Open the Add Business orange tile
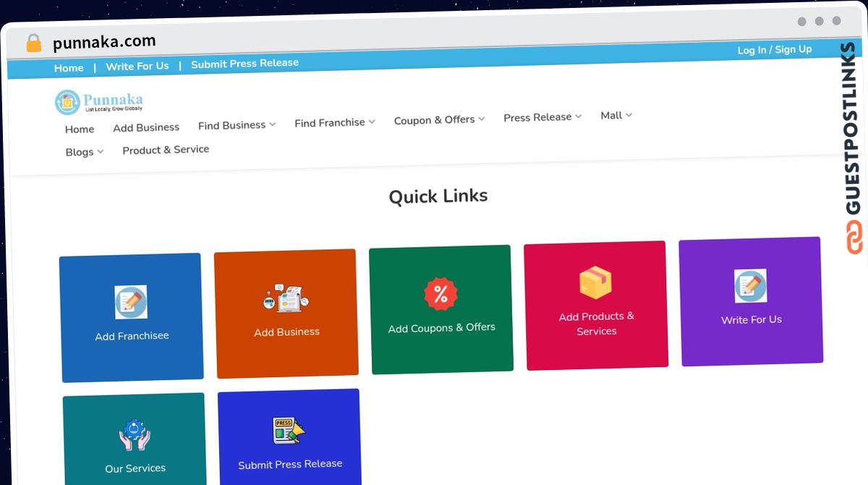Viewport: 868px width, 485px height. point(286,313)
